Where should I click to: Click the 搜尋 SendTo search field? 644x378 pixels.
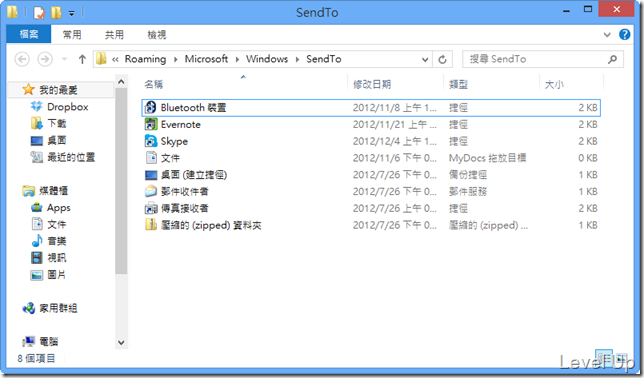pos(543,59)
